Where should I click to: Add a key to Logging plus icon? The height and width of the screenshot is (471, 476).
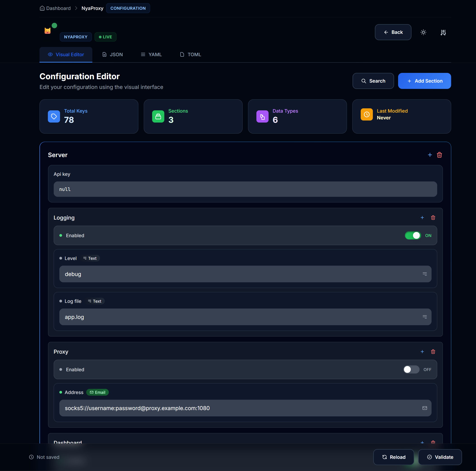point(422,218)
